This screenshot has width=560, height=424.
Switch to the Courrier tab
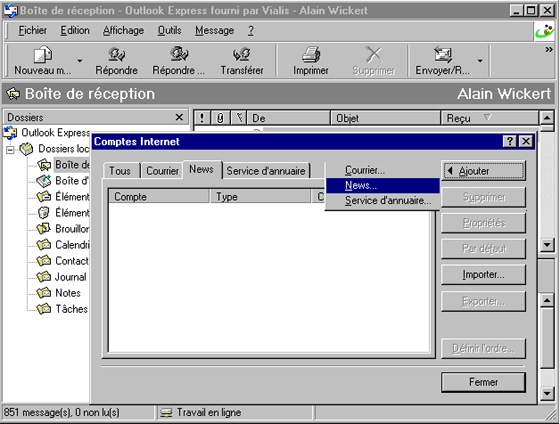pos(162,171)
